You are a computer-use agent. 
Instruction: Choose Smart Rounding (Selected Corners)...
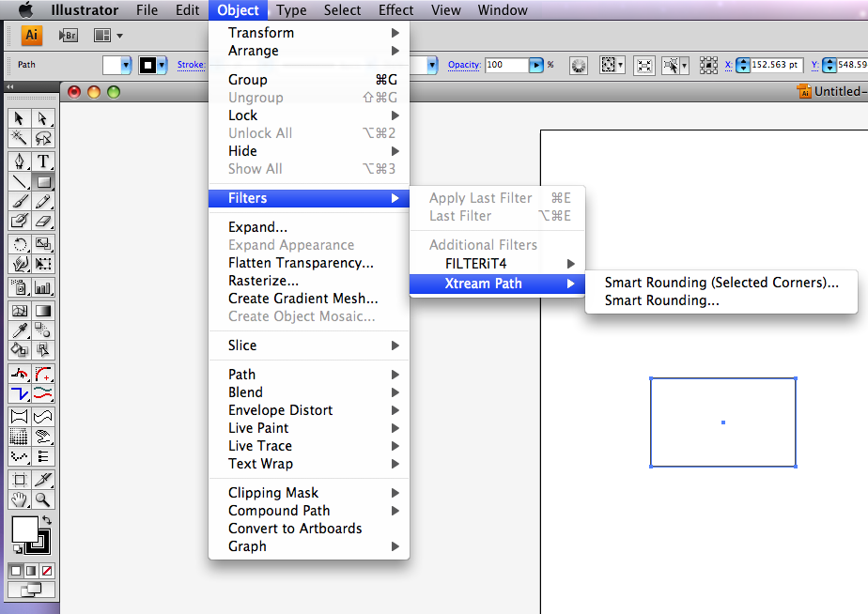pos(721,282)
